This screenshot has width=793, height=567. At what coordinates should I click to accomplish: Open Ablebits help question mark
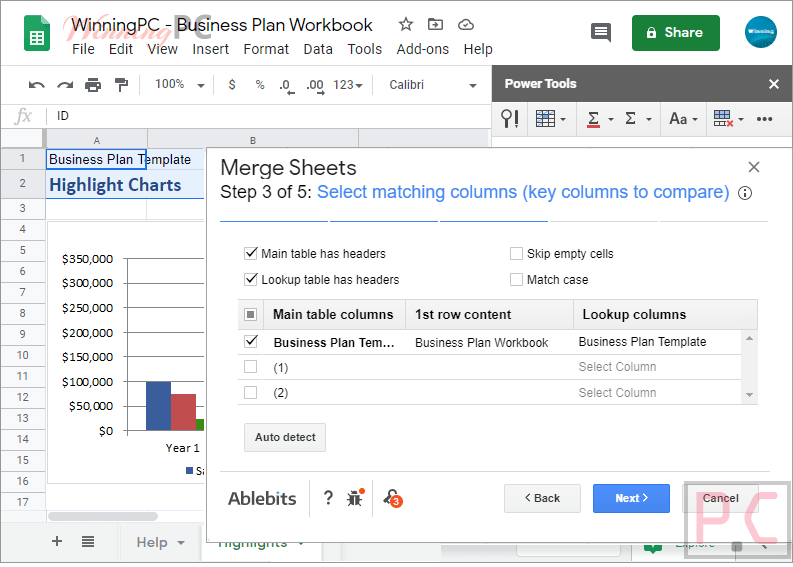click(x=328, y=498)
